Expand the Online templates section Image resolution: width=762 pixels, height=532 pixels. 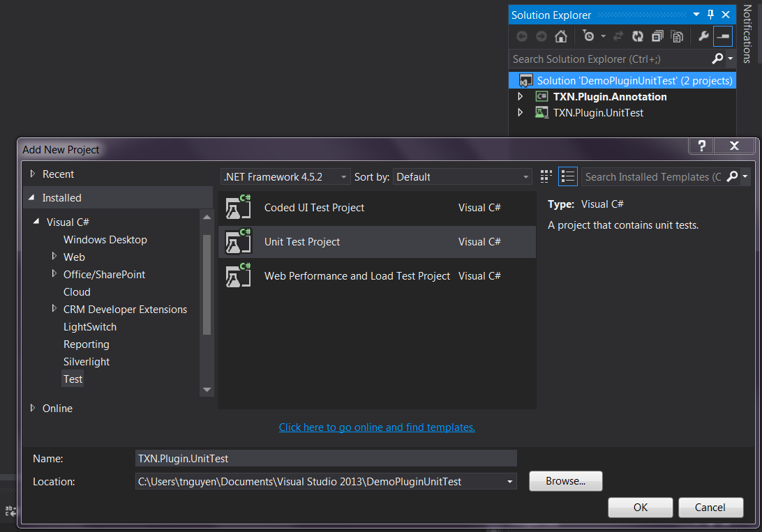point(33,408)
